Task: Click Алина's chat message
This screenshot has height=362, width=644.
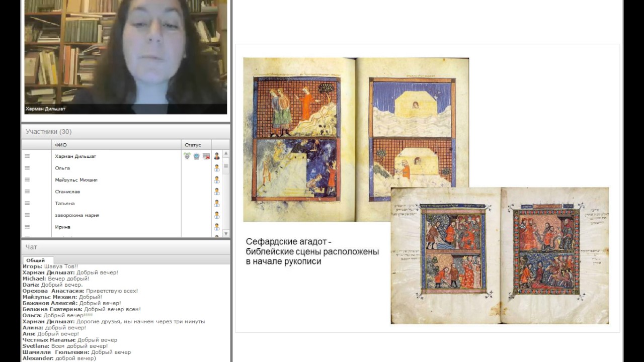Action: (x=65, y=328)
